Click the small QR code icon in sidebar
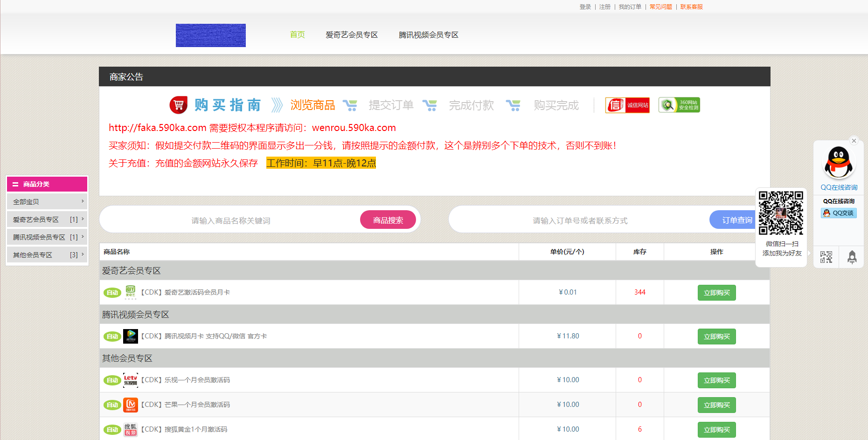Screen dimensions: 868x440 point(826,257)
